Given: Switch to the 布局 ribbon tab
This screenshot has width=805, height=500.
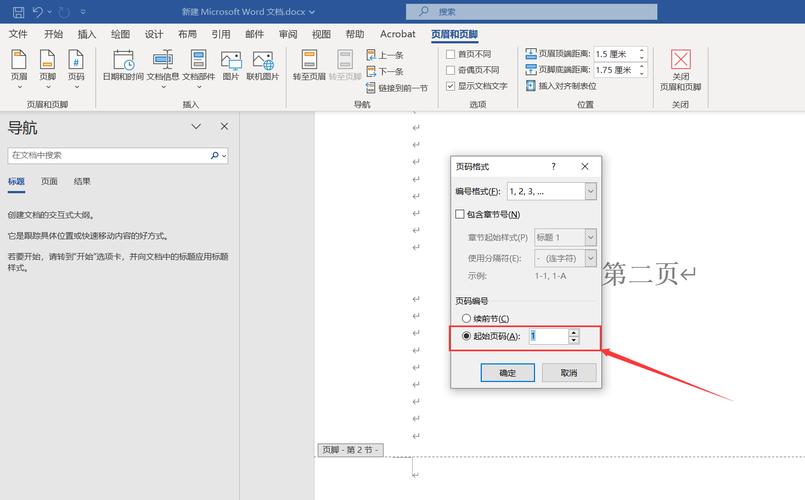Looking at the screenshot, I should point(187,34).
